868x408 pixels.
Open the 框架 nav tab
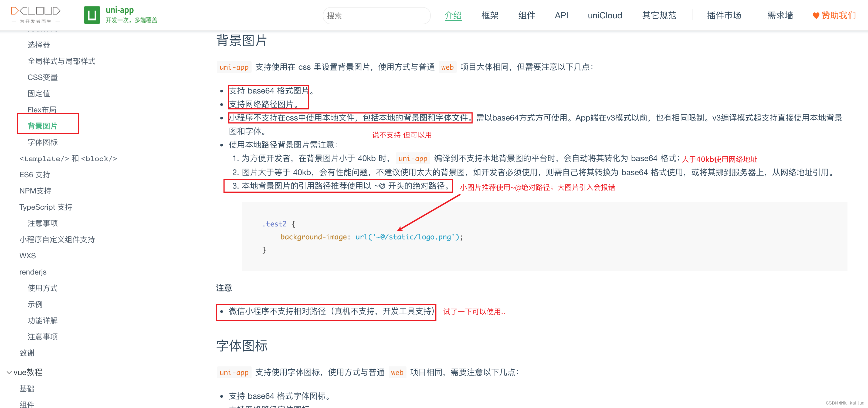click(x=490, y=15)
